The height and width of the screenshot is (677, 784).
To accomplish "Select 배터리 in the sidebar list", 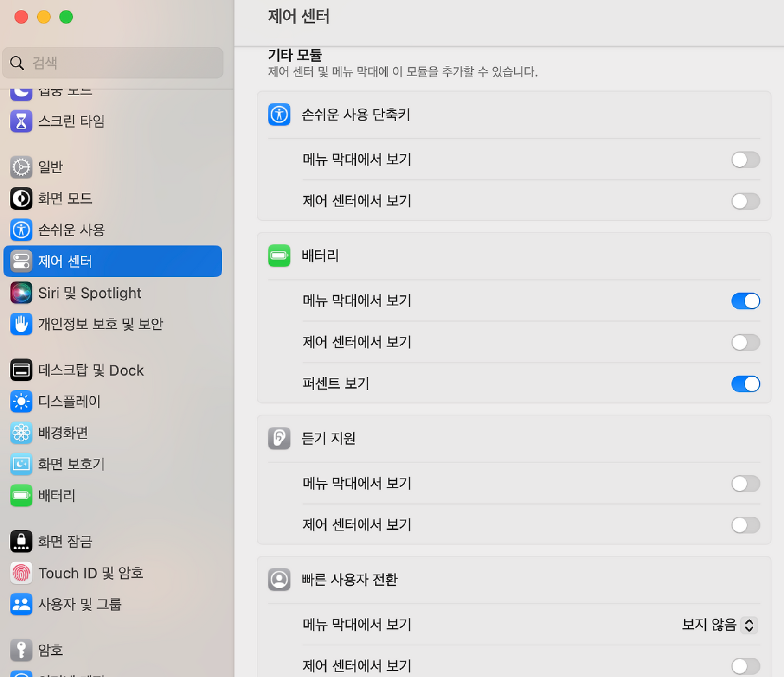I will tap(57, 496).
